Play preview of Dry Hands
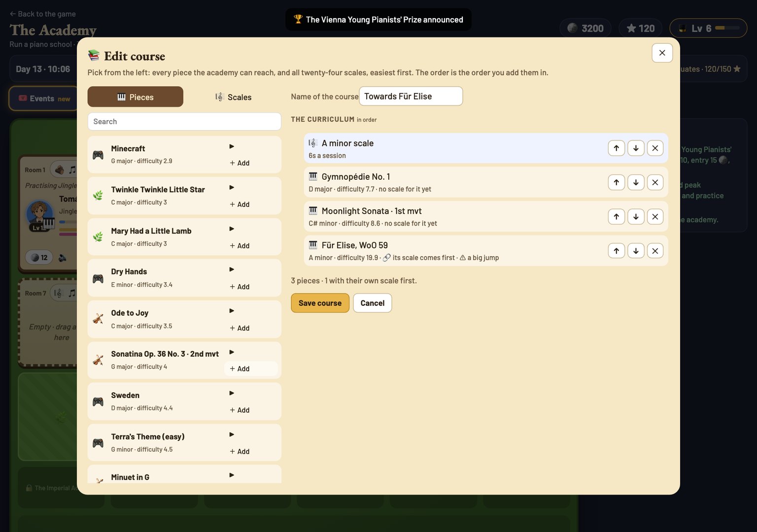 [x=232, y=269]
